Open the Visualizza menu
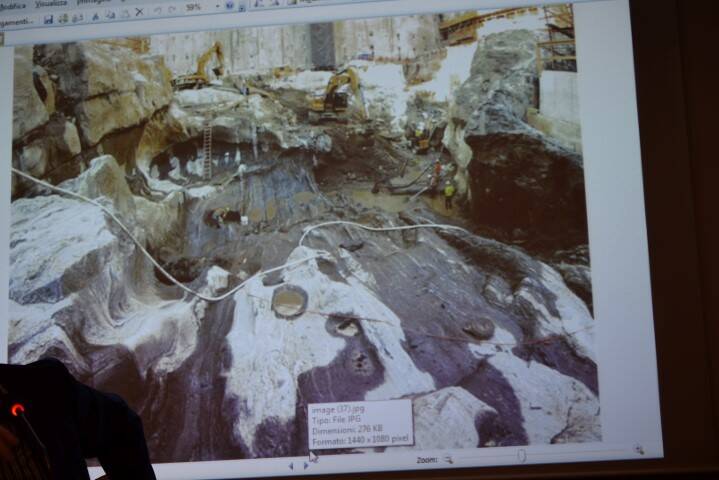Screen dimensions: 719x480 coord(51,3)
